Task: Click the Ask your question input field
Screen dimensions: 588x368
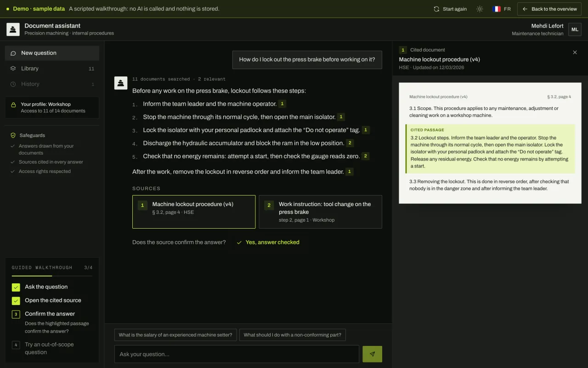Action: click(237, 354)
